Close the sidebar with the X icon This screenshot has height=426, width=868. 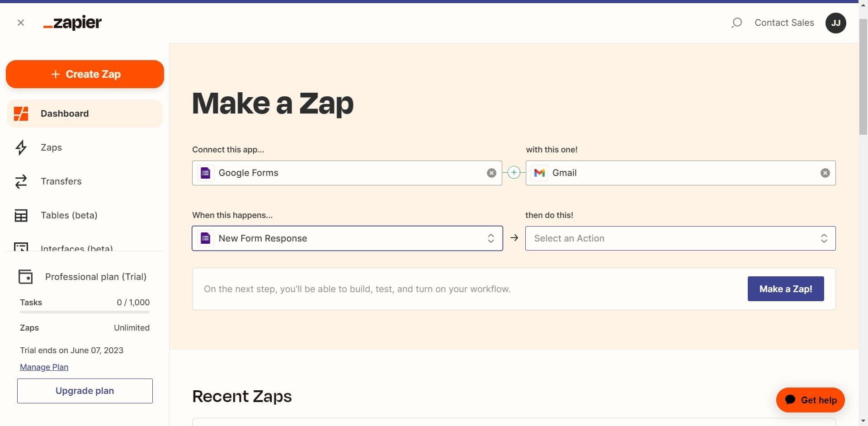point(21,23)
